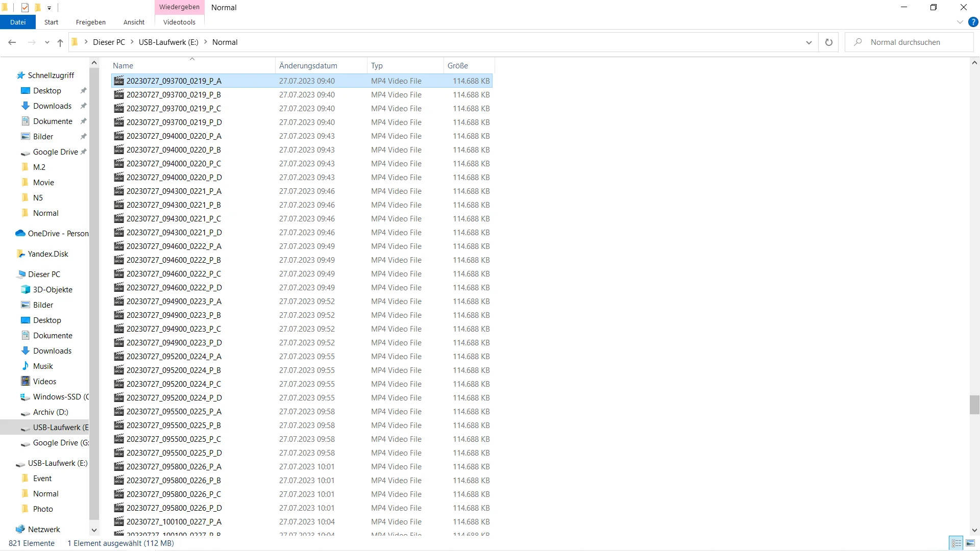Switch to the Freigeben ribbon tab
Screen dimensions: 980x551
91,22
